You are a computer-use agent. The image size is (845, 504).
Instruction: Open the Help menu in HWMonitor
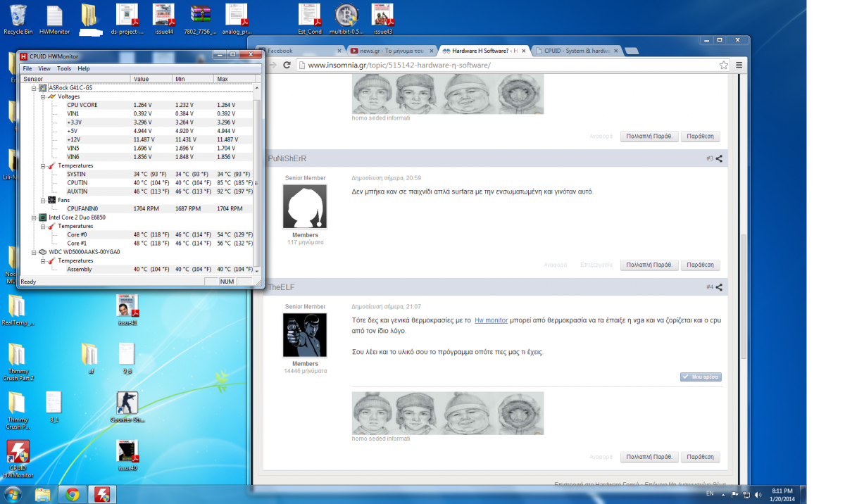coord(84,68)
